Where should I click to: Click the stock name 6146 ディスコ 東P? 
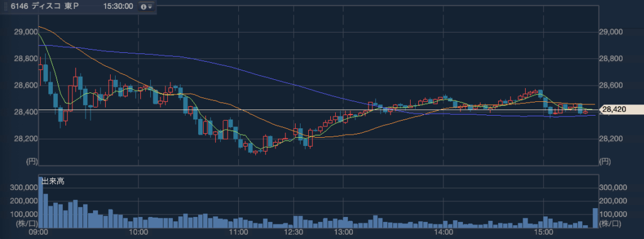click(45, 6)
